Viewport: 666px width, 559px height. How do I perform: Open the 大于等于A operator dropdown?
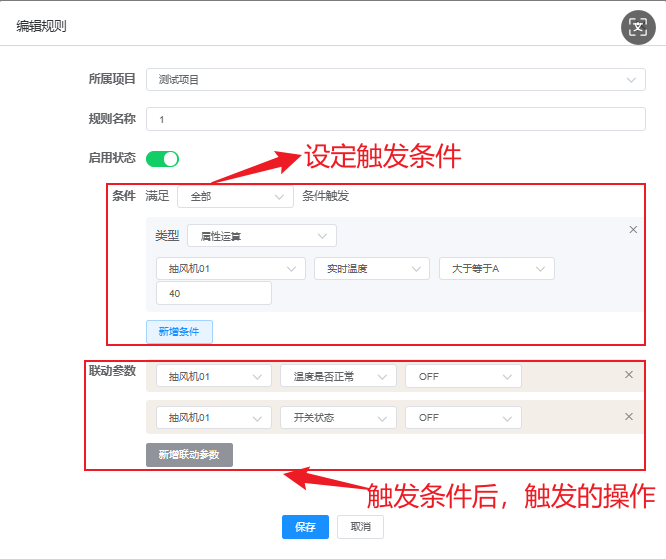coord(497,268)
